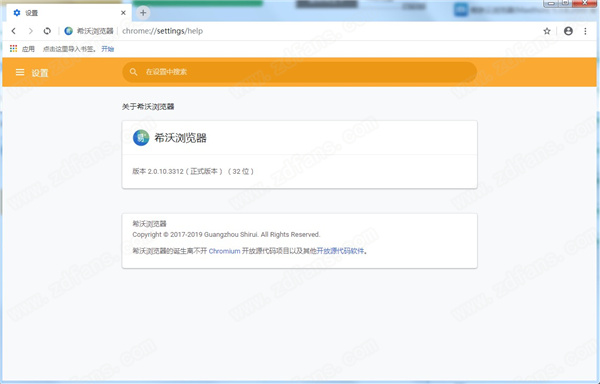Click the 点击这里导入书签 text
This screenshot has width=600, height=384.
69,49
